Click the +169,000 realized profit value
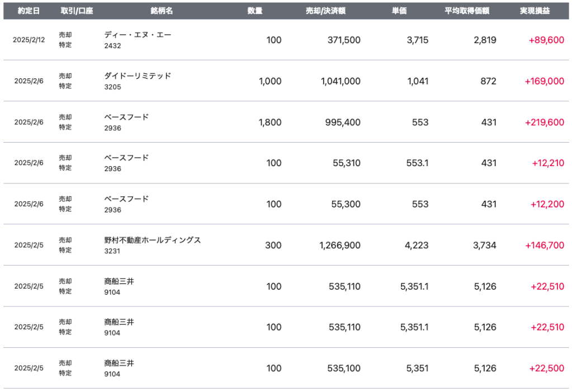This screenshot has height=392, width=572. pos(544,81)
